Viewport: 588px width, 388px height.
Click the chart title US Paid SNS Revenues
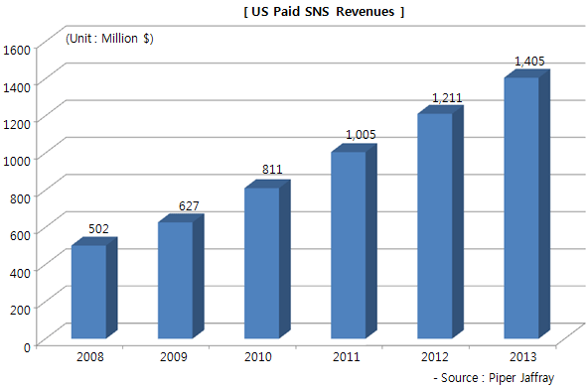click(324, 12)
